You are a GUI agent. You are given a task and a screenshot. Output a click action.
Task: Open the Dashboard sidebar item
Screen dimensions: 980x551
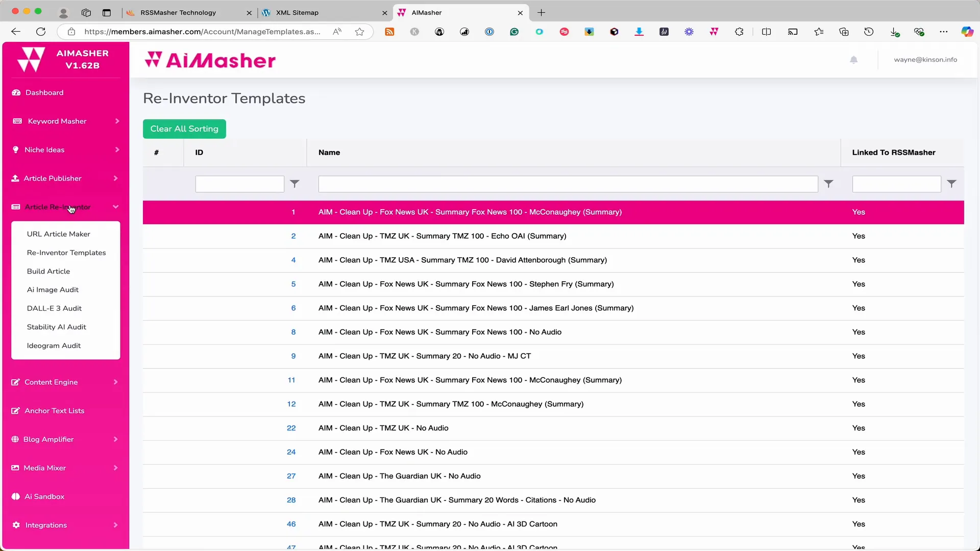pyautogui.click(x=44, y=92)
